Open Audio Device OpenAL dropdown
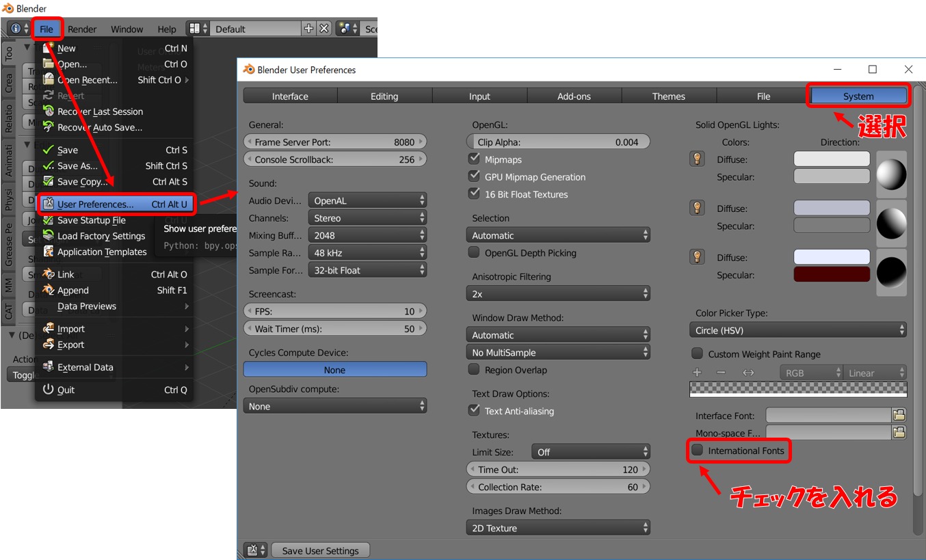Image resolution: width=926 pixels, height=560 pixels. click(367, 200)
